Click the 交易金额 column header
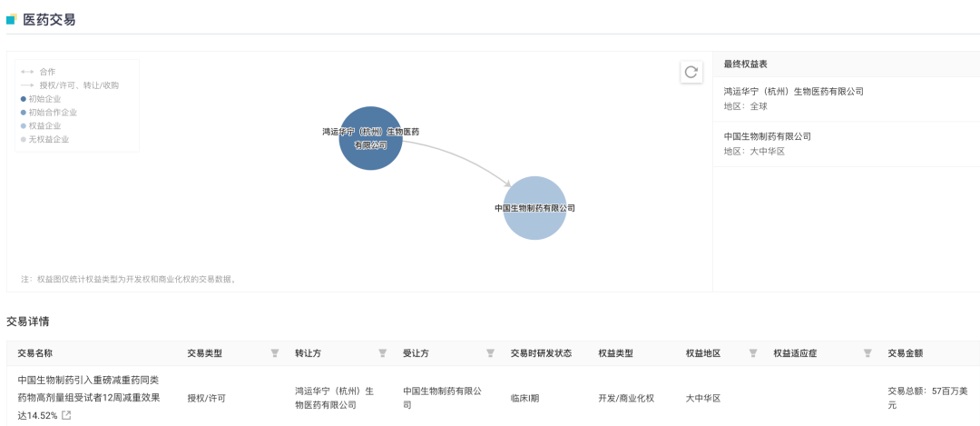The width and height of the screenshot is (980, 426). pos(906,353)
